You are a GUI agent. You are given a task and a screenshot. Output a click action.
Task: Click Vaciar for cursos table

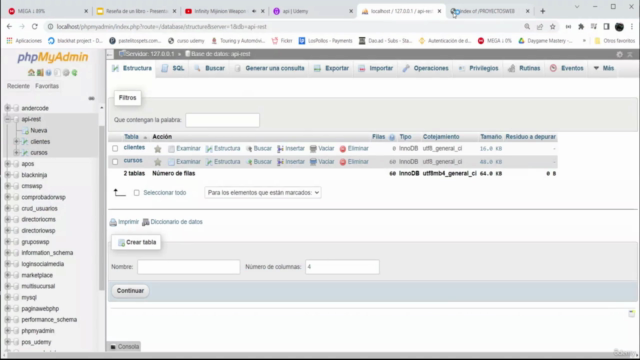coord(322,162)
